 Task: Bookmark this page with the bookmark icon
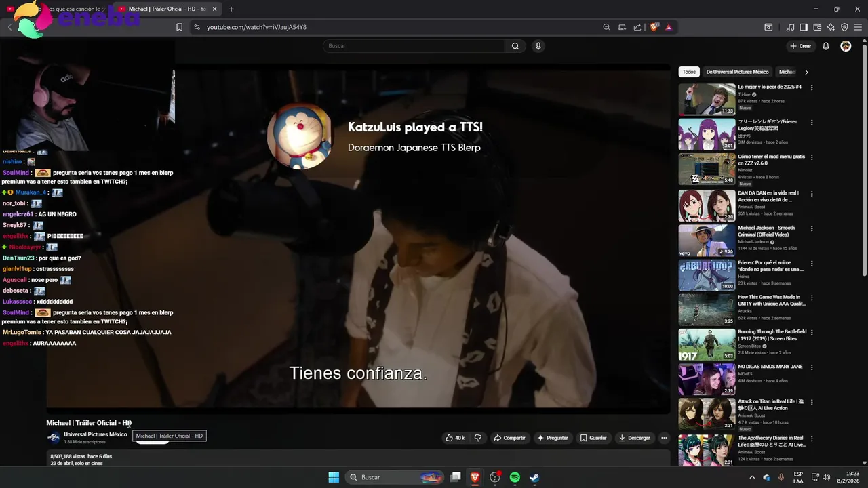(x=179, y=27)
